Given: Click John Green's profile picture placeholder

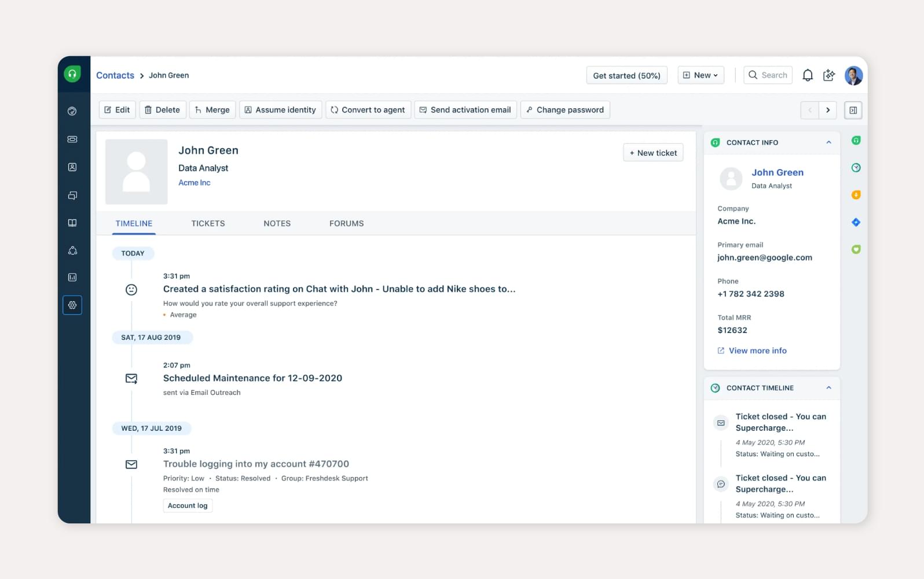Looking at the screenshot, I should [137, 171].
